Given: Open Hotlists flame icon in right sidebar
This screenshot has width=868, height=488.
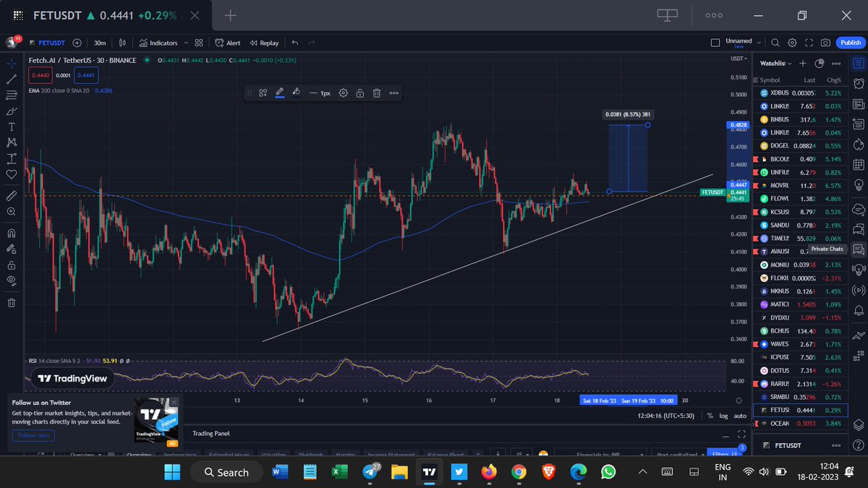Looking at the screenshot, I should pos(859,145).
